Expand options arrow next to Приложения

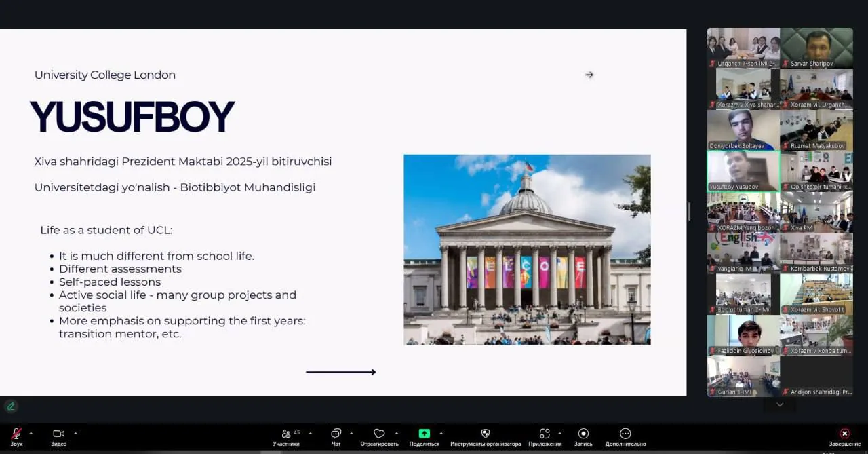pos(559,433)
